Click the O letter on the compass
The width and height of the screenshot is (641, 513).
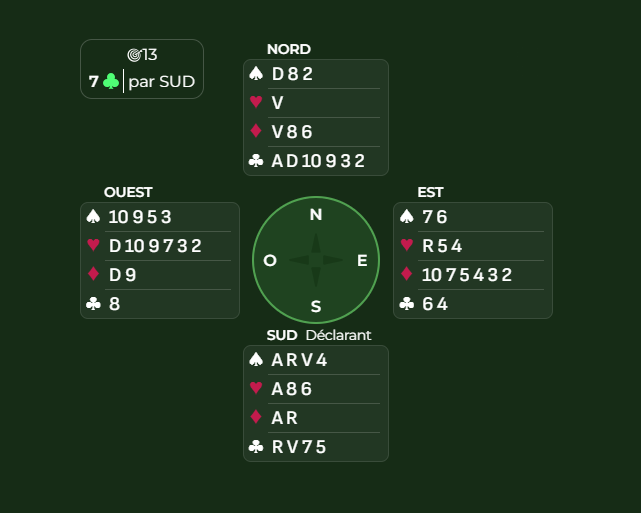(270, 260)
